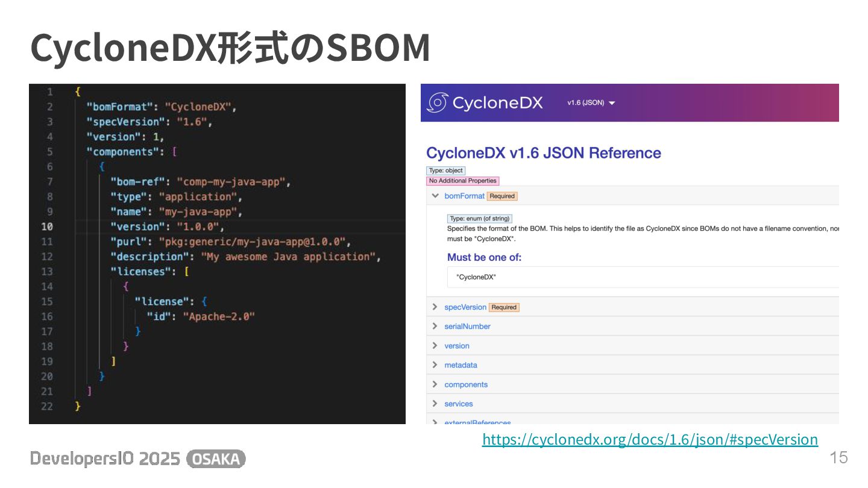Click the "pkg:generic/my-java-app@1.0.0" purl value
Screen dimensions: 868x488
pos(252,242)
